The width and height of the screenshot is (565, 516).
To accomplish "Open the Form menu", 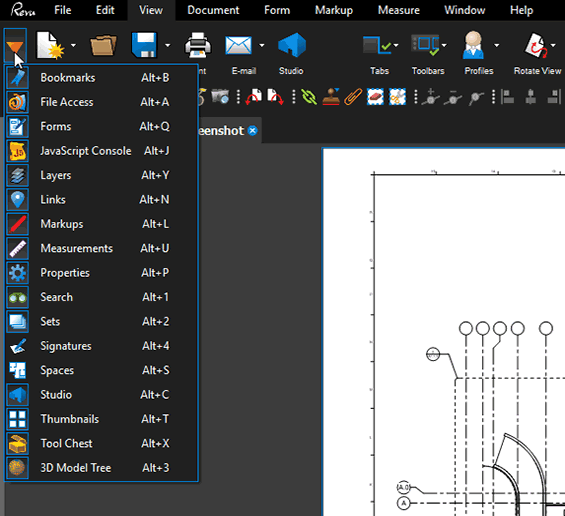I will (277, 10).
